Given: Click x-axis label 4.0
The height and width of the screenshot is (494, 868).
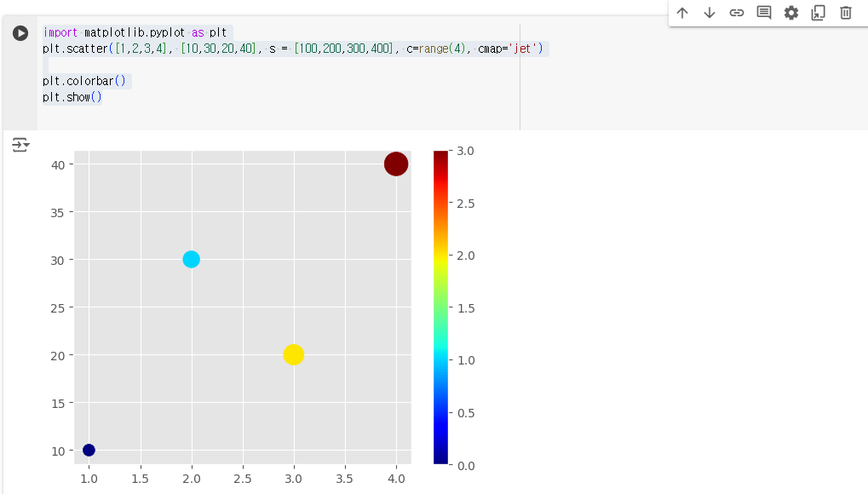Looking at the screenshot, I should coord(396,479).
